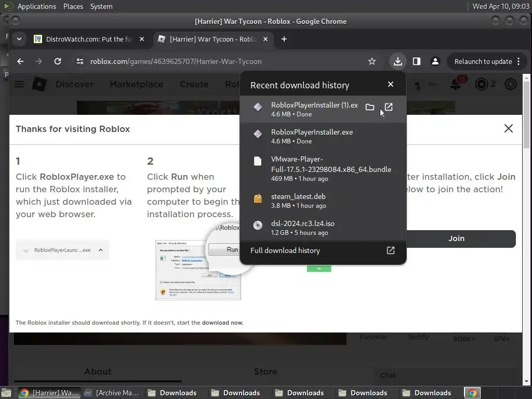Image resolution: width=532 pixels, height=399 pixels.
Task: Click the roblox.com address bar URL
Action: point(176,61)
